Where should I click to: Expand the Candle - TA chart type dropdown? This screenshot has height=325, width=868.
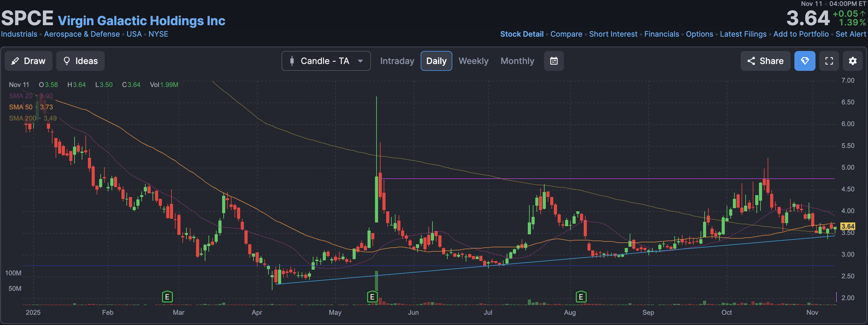pos(326,61)
